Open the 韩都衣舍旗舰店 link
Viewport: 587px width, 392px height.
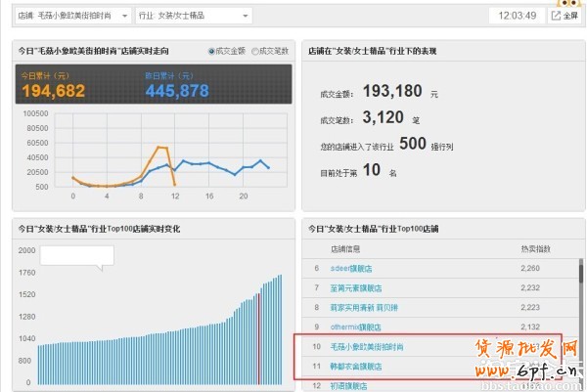coord(355,367)
